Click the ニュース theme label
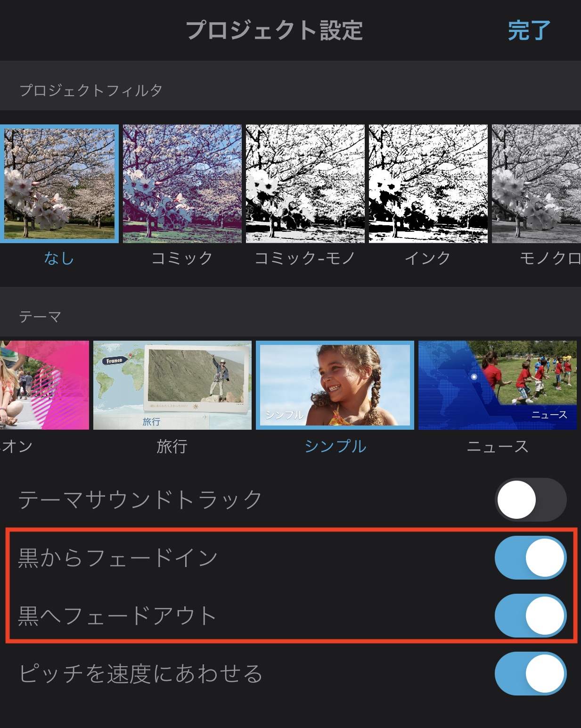581x728 pixels. point(498,446)
